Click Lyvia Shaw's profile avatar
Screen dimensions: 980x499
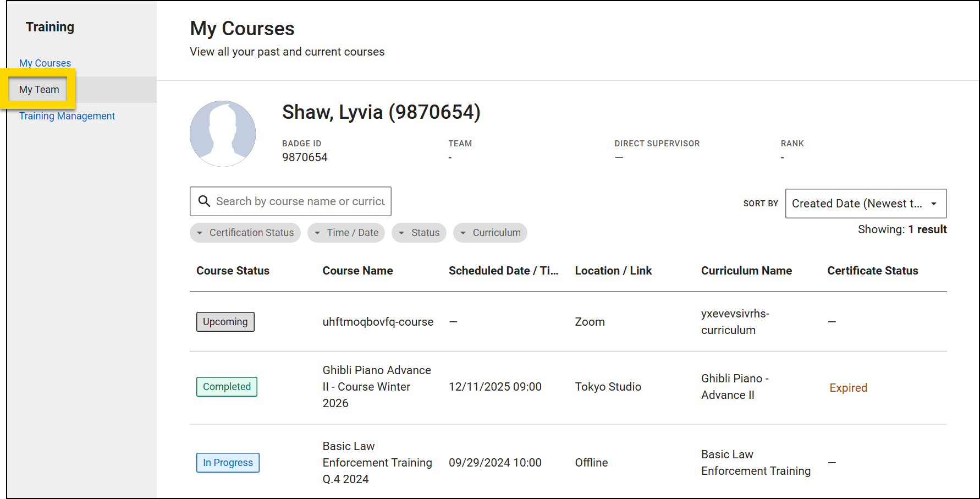pos(223,133)
